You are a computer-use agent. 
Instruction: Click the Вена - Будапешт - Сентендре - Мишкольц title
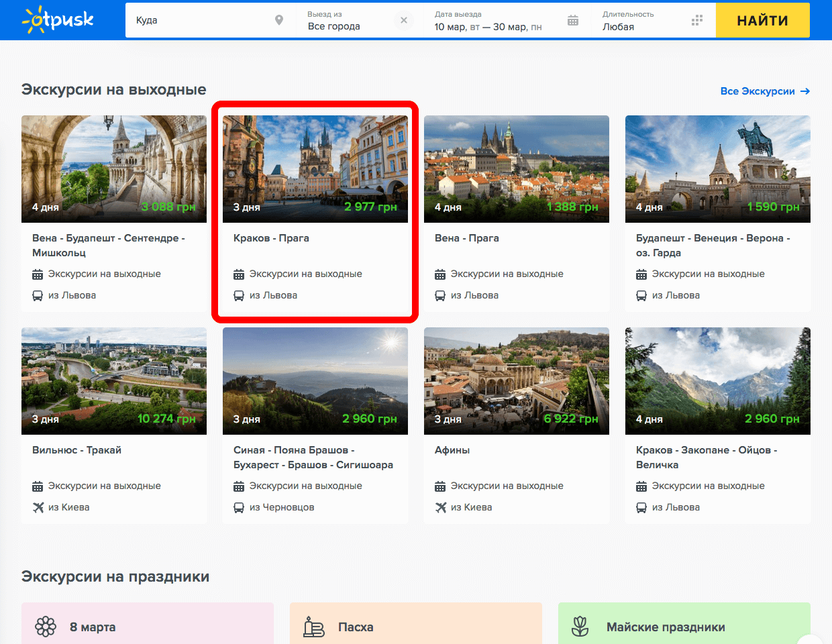tap(109, 246)
